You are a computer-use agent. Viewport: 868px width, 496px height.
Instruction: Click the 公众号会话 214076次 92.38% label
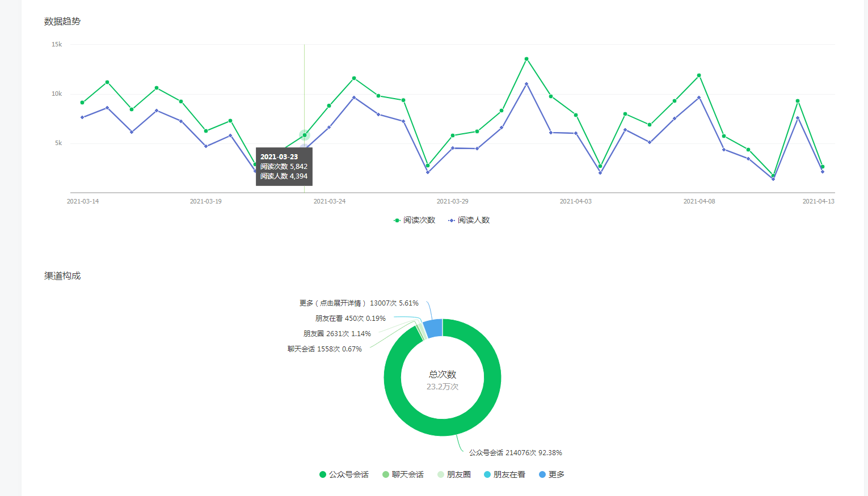pos(515,453)
